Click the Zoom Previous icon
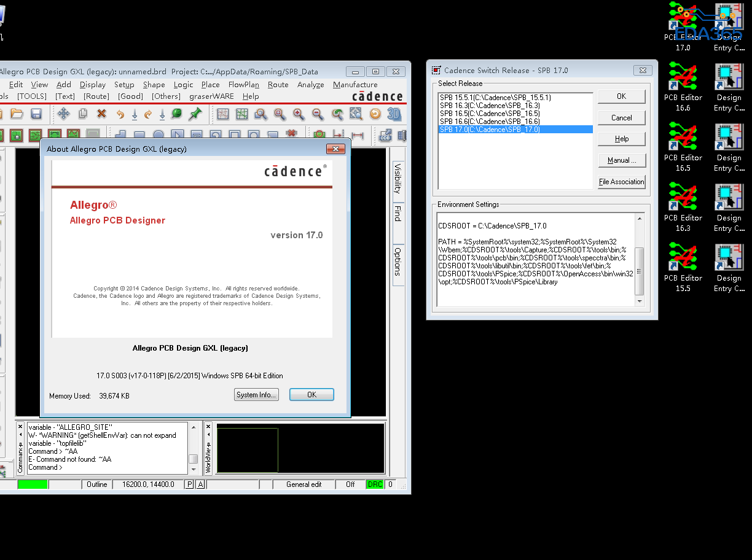This screenshot has width=752, height=560. point(337,114)
